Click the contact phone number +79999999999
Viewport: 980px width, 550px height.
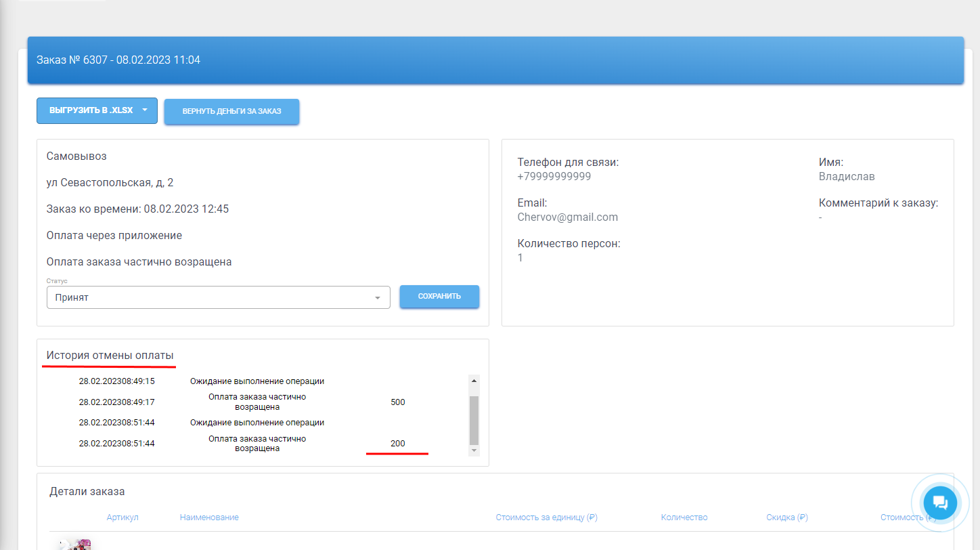[554, 177]
